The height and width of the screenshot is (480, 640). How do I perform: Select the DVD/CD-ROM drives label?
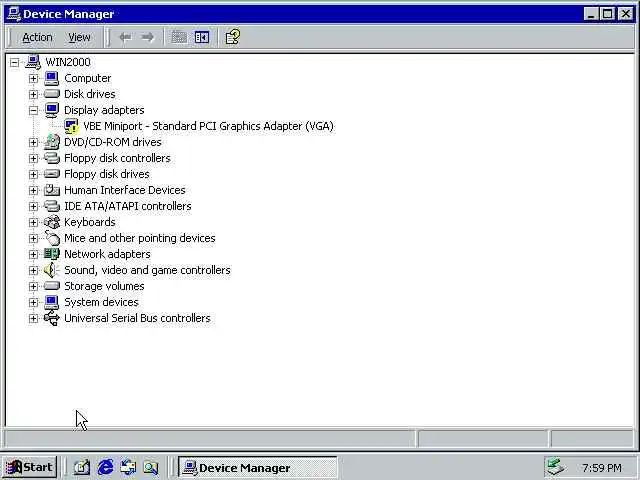coord(113,142)
